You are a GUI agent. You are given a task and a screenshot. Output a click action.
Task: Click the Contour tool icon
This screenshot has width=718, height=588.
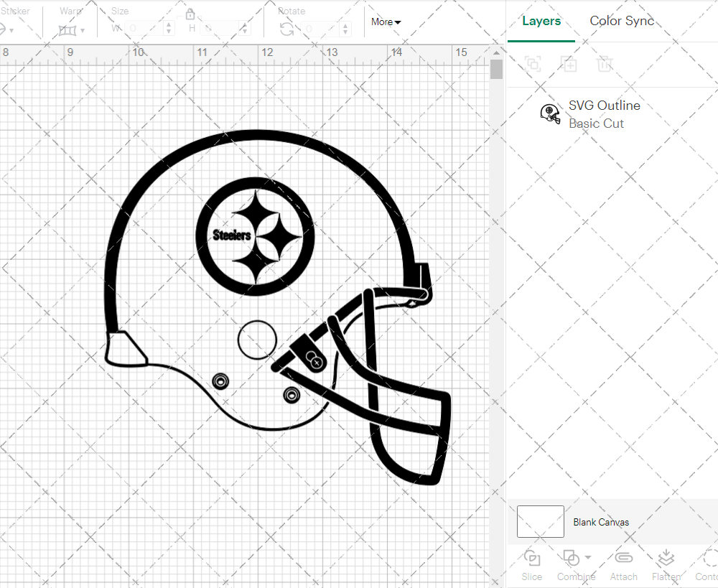(x=709, y=558)
